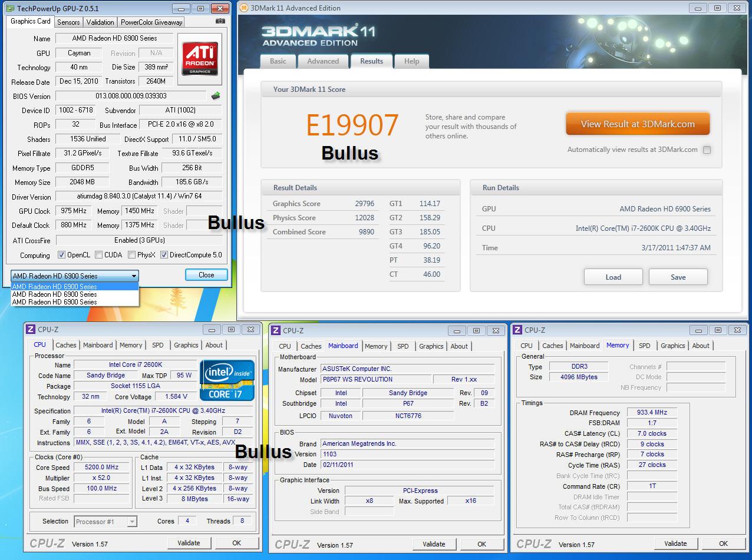Click the Combined Score 9890 value

click(x=366, y=232)
